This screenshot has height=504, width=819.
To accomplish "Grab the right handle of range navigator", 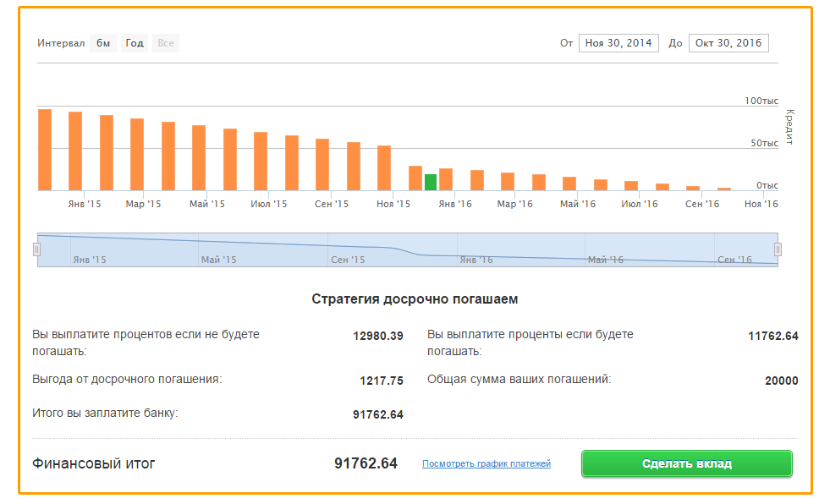I will tap(778, 249).
